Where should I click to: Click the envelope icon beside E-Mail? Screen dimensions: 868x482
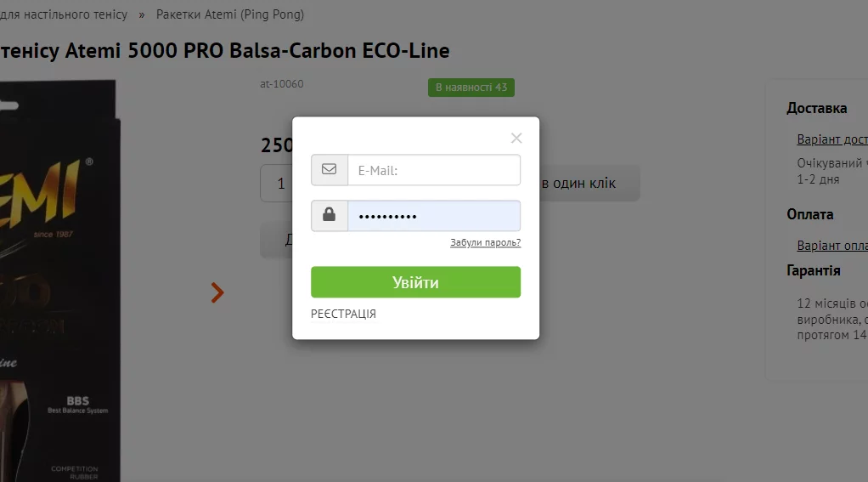[330, 170]
